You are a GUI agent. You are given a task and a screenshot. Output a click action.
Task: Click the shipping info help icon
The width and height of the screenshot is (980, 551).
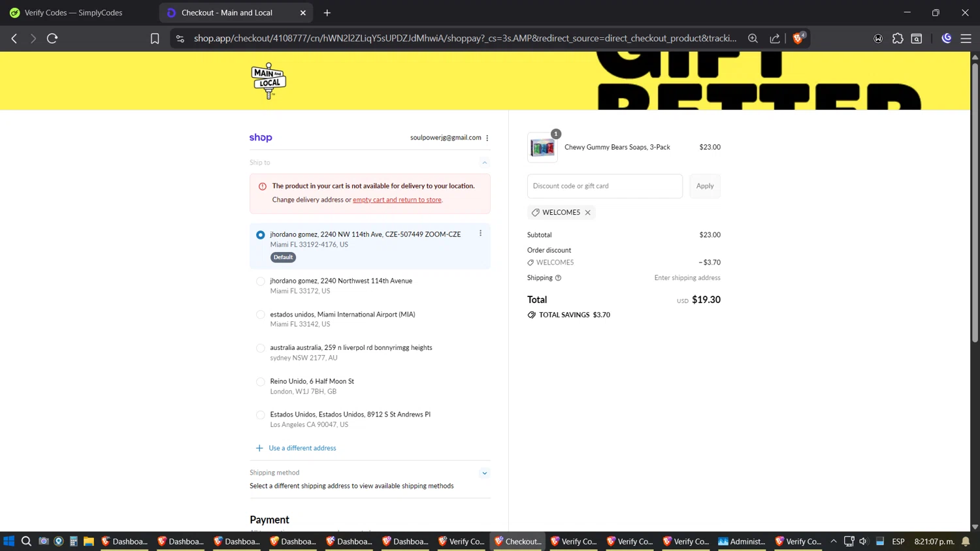(558, 278)
